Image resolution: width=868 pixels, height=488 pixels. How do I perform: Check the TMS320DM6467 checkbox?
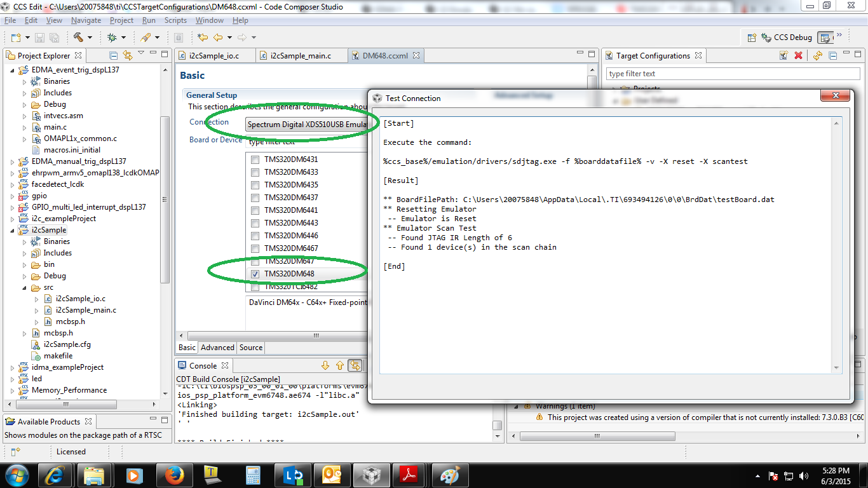255,248
